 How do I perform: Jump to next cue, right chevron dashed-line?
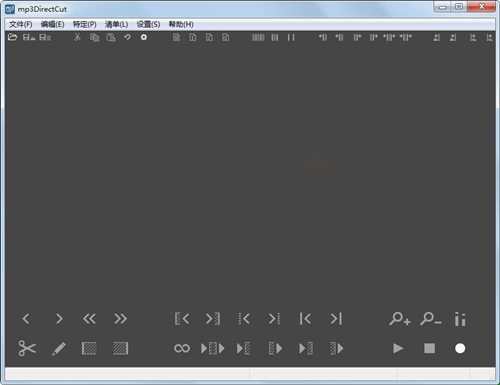point(275,319)
